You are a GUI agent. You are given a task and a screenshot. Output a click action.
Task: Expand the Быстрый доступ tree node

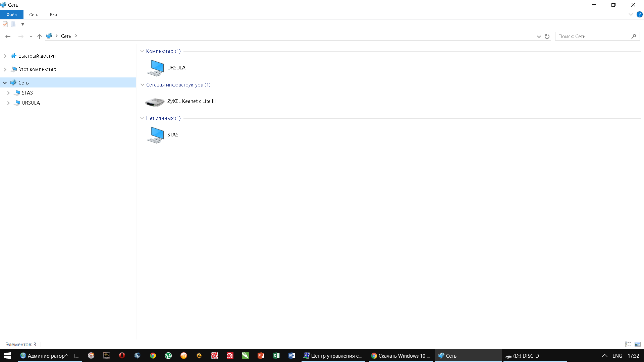[x=5, y=56]
